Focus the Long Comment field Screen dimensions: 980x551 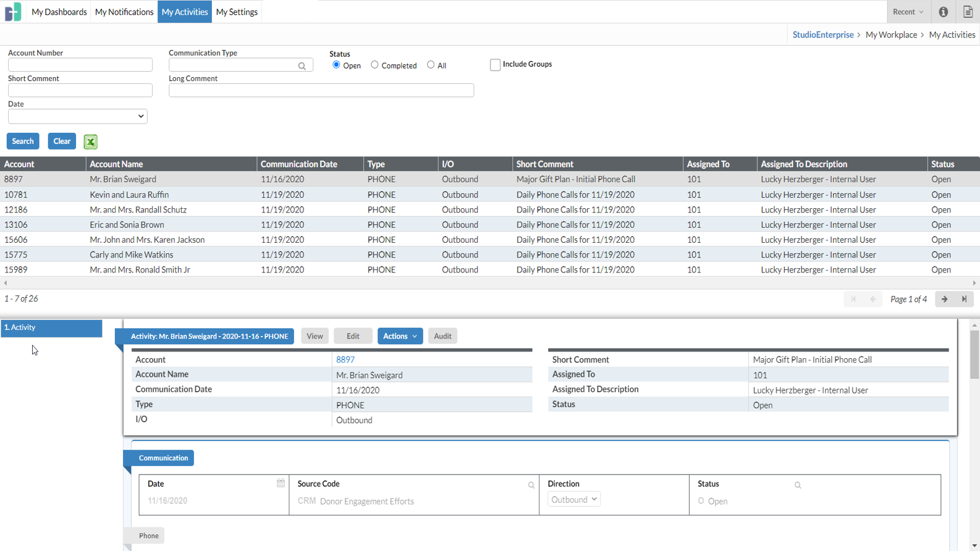(321, 90)
